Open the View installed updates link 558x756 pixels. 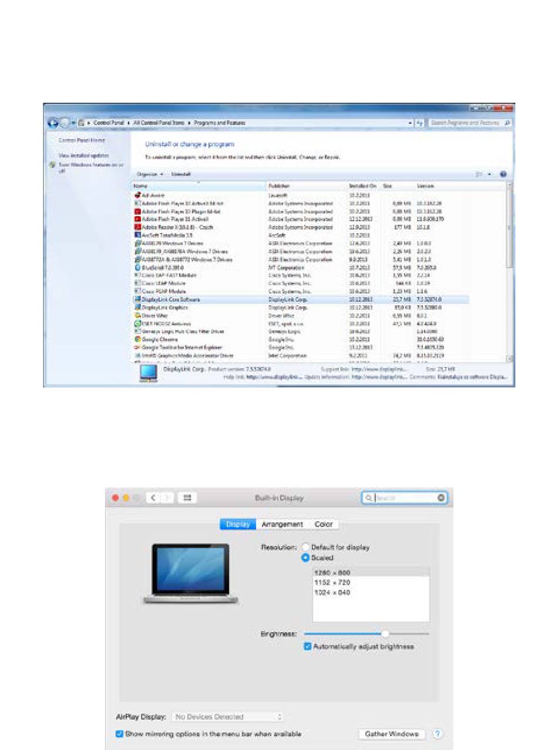83,156
